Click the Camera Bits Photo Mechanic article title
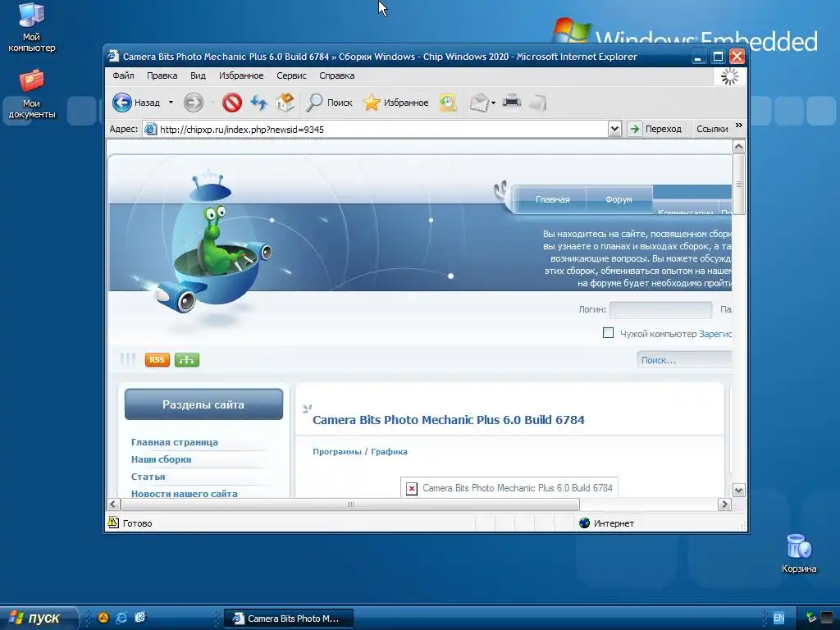Image resolution: width=840 pixels, height=630 pixels. [449, 419]
